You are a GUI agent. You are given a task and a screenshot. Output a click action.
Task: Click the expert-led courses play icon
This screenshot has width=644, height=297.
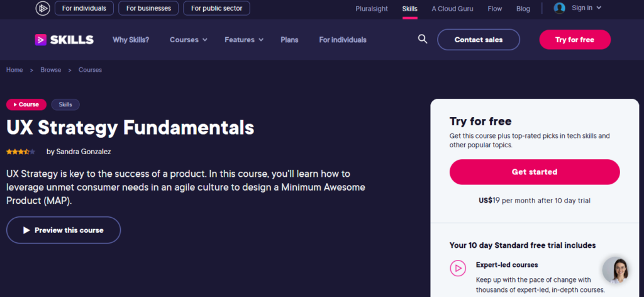click(x=458, y=268)
